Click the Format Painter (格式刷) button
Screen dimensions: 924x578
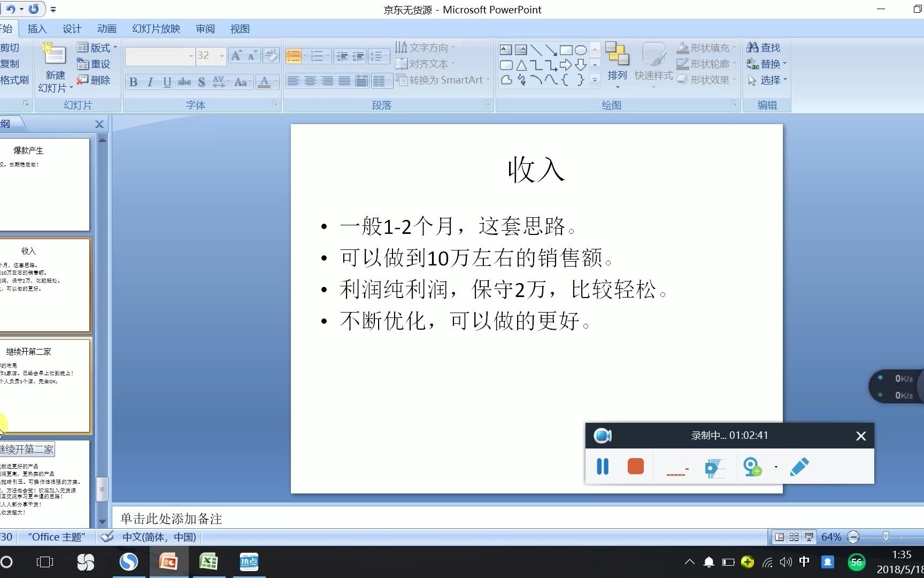pyautogui.click(x=14, y=80)
